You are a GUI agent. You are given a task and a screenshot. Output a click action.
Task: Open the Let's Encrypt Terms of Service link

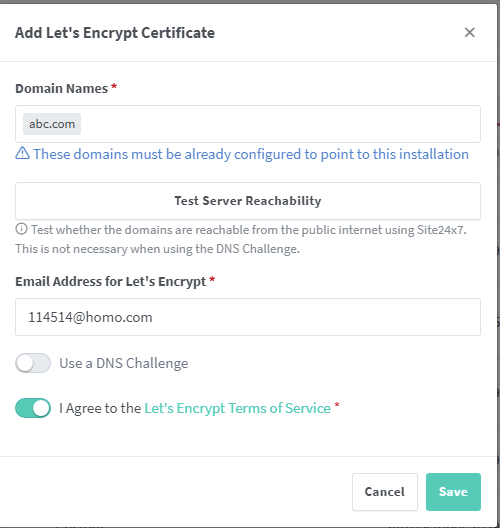click(237, 408)
